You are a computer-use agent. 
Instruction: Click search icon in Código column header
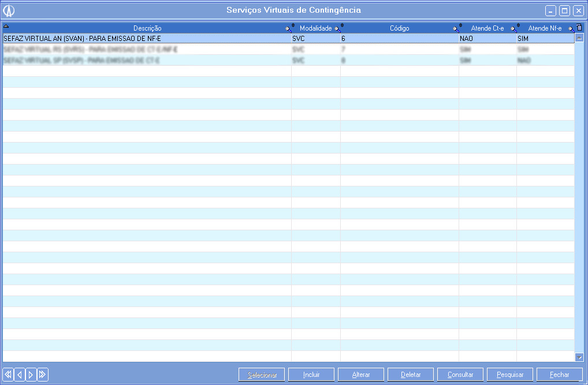coord(456,28)
